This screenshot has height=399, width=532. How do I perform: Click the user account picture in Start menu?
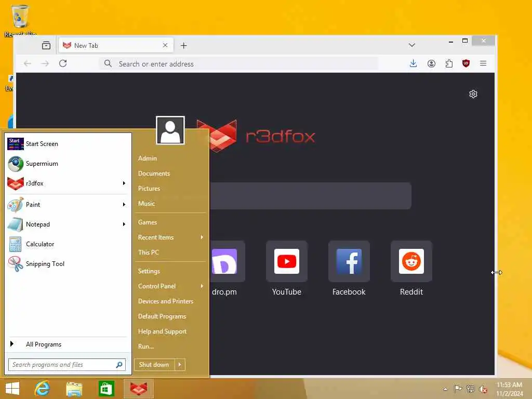[170, 130]
